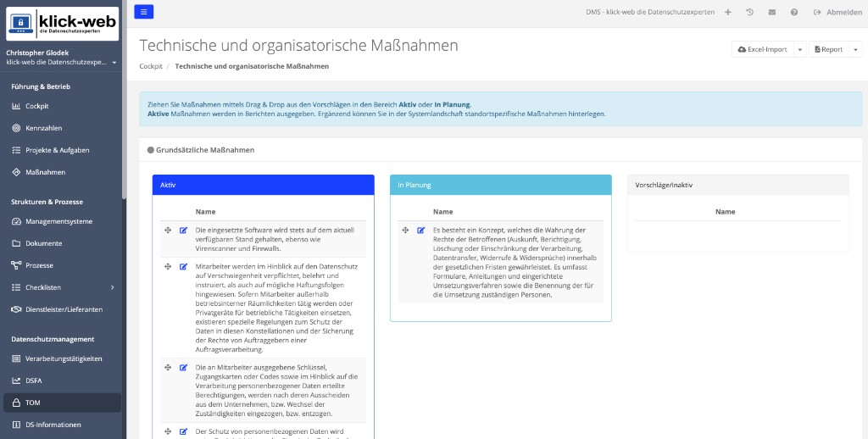Screen dimensions: 868x439
Task: Click the Verarbeitungstätigkeiten table icon
Action: 16,358
